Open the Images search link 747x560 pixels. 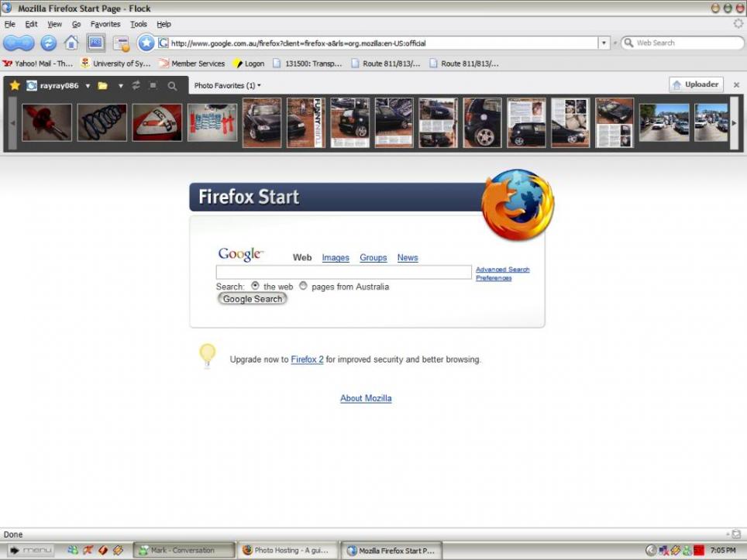pyautogui.click(x=336, y=258)
